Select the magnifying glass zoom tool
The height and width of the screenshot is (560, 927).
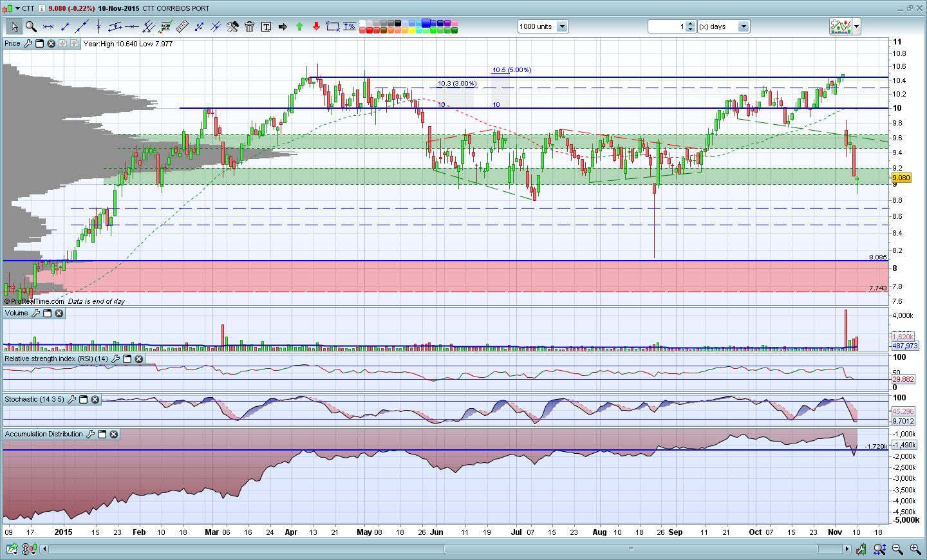(30, 26)
